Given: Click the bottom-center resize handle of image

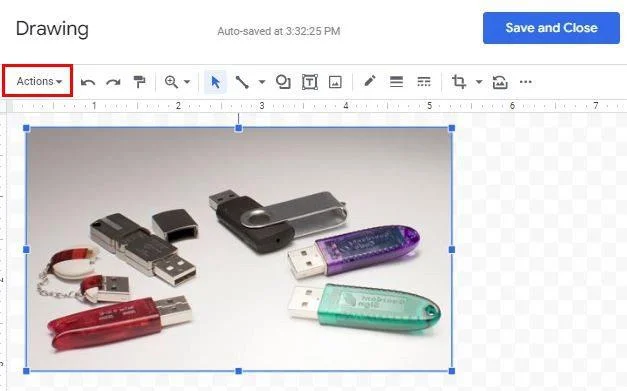Looking at the screenshot, I should [x=239, y=371].
